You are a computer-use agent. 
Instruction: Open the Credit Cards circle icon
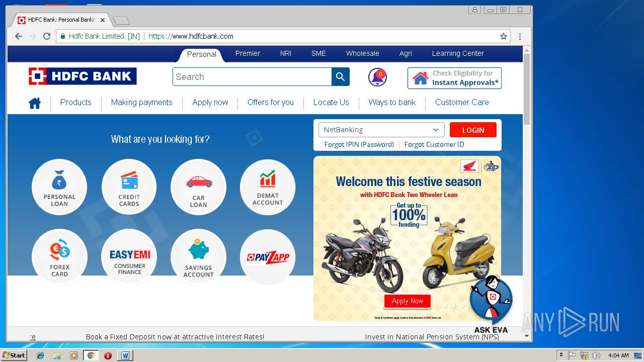pyautogui.click(x=129, y=187)
